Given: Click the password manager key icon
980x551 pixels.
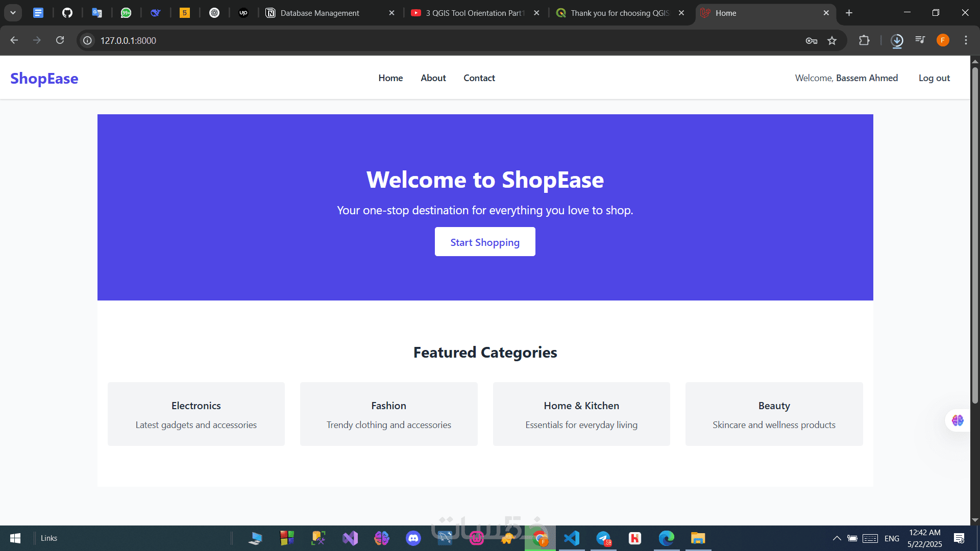Looking at the screenshot, I should pyautogui.click(x=811, y=40).
